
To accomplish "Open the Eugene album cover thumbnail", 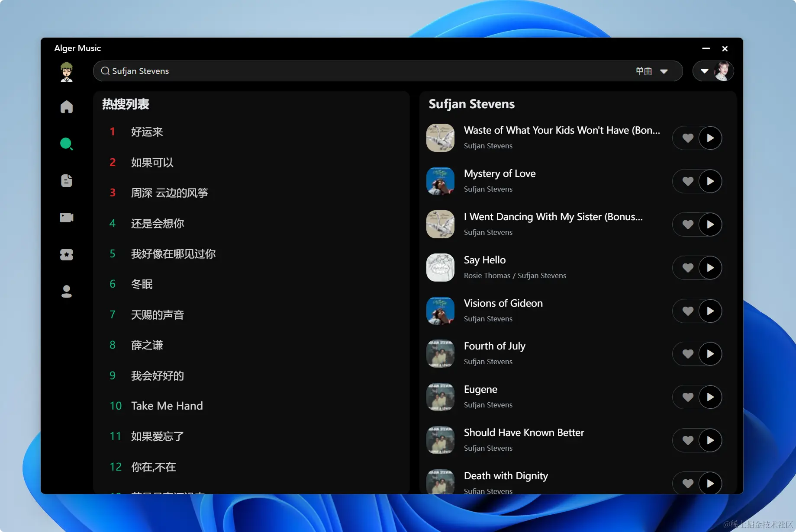I will (440, 397).
